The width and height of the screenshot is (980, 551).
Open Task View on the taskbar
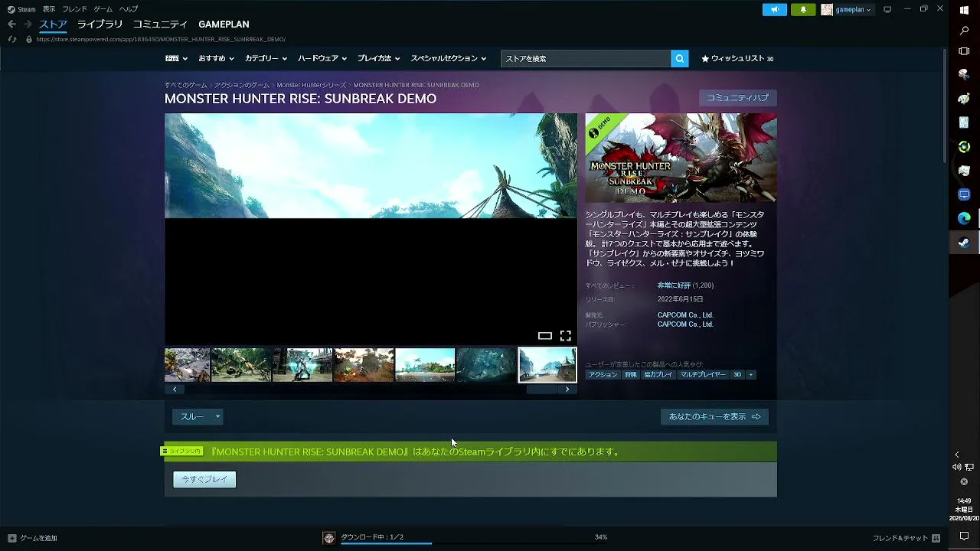[x=964, y=51]
